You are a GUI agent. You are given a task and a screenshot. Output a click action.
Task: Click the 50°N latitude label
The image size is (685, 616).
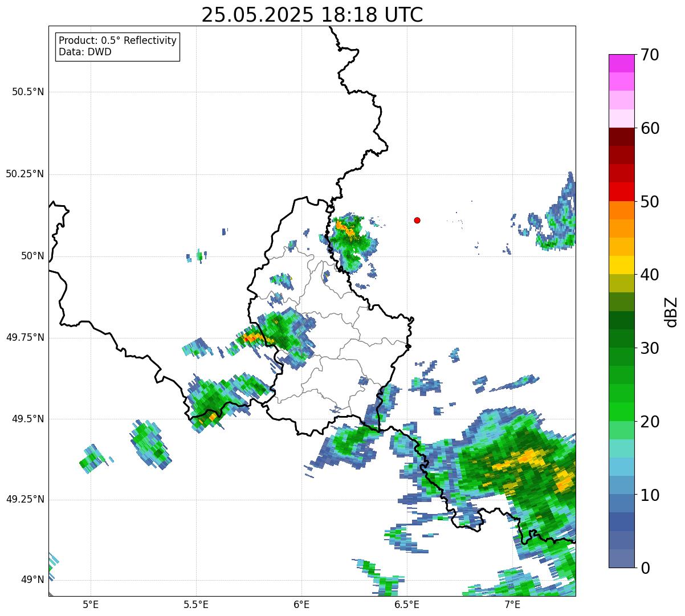[x=32, y=256]
